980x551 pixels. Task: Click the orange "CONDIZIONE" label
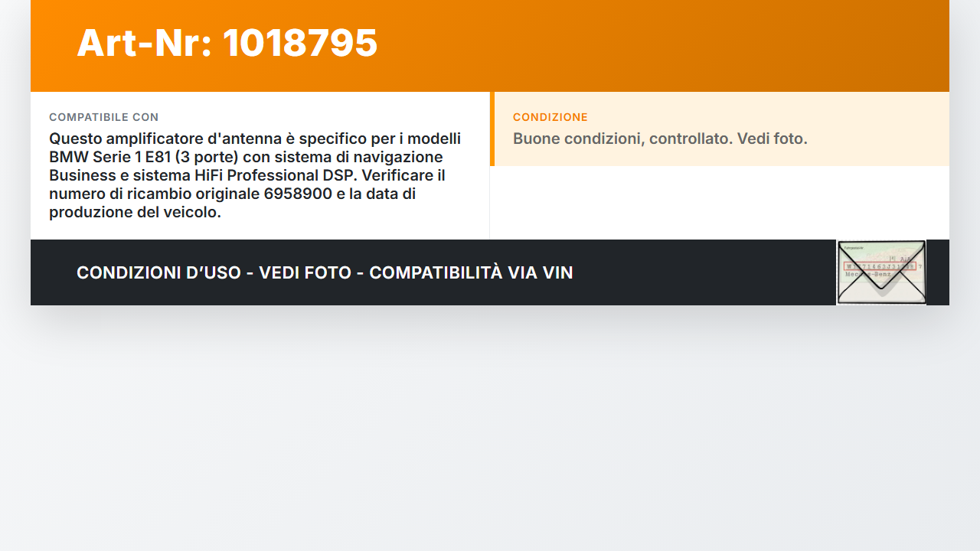(550, 117)
